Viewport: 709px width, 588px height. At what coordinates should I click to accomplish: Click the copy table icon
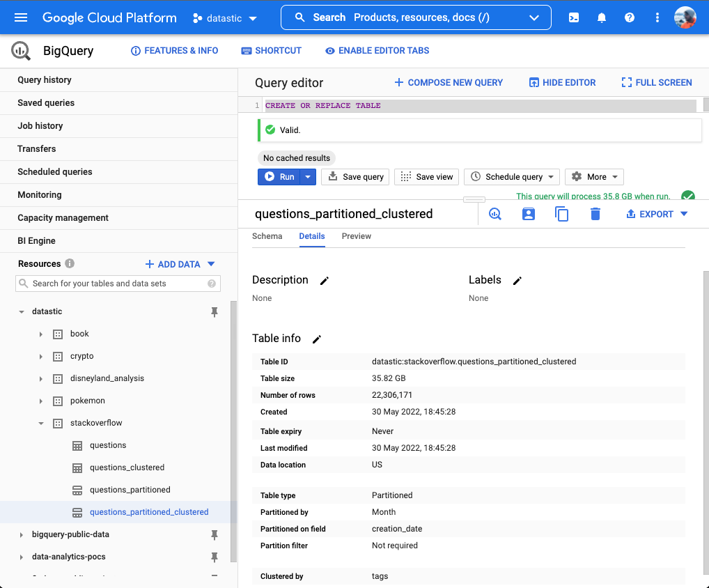(561, 214)
